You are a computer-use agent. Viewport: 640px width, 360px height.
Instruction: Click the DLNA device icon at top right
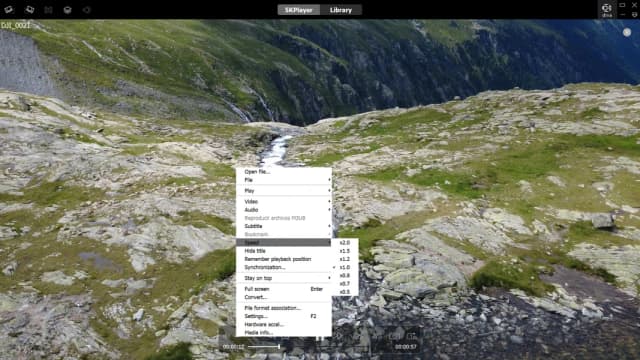coord(607,10)
